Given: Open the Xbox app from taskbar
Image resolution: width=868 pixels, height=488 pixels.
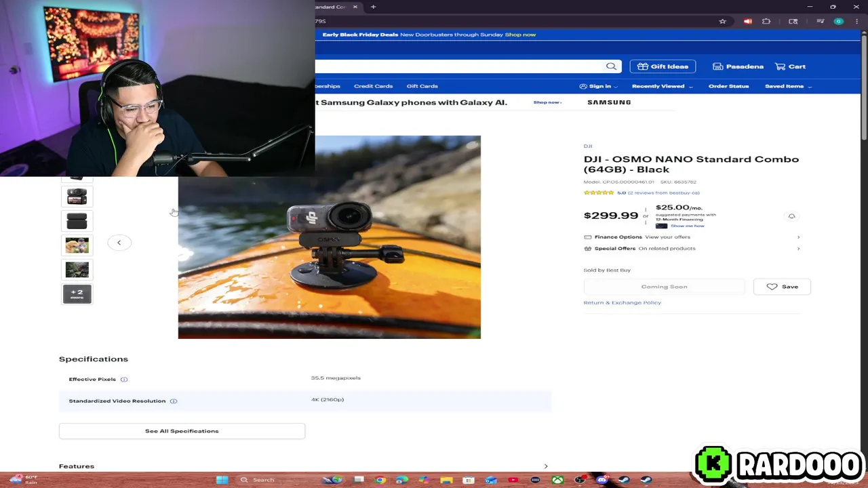Looking at the screenshot, I should (557, 480).
